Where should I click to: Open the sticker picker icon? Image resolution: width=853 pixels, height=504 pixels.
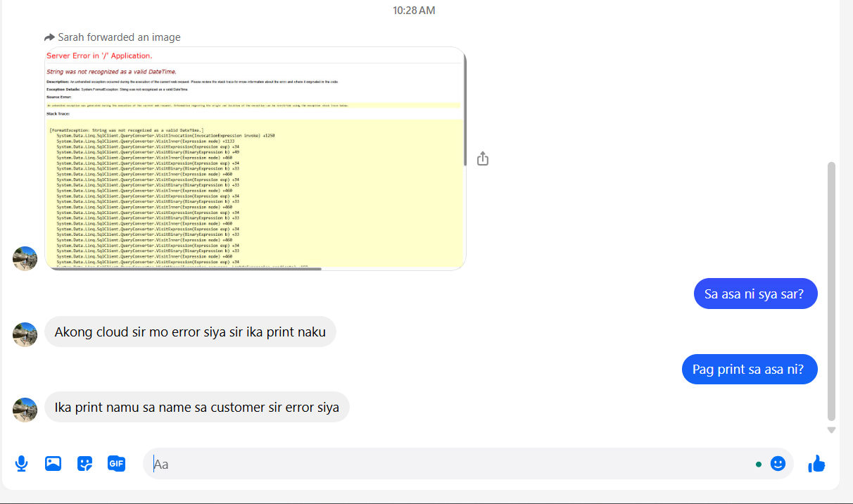(x=84, y=464)
